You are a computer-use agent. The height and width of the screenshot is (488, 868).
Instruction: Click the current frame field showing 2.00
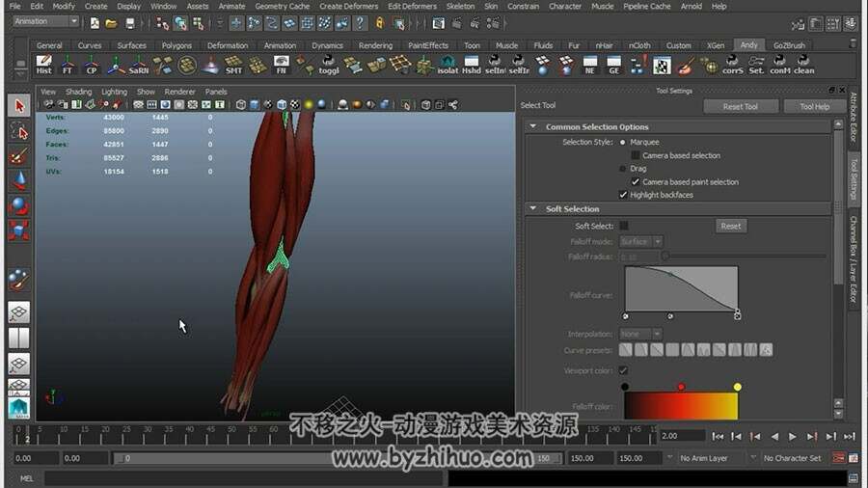(x=682, y=436)
